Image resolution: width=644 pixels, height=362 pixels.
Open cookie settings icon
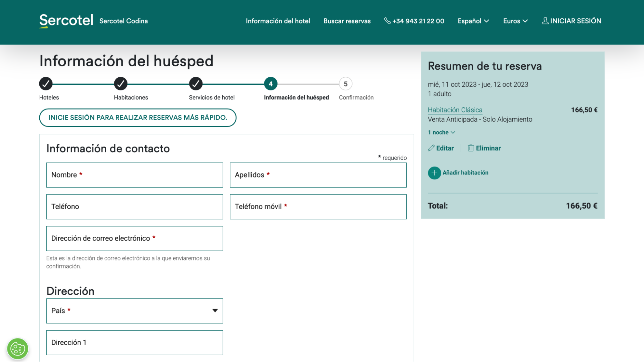(x=18, y=348)
